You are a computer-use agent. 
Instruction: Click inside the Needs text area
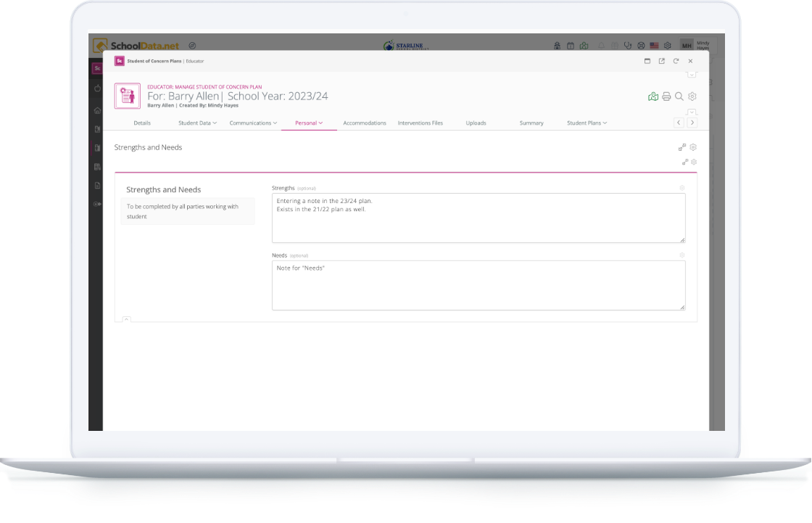(x=478, y=286)
